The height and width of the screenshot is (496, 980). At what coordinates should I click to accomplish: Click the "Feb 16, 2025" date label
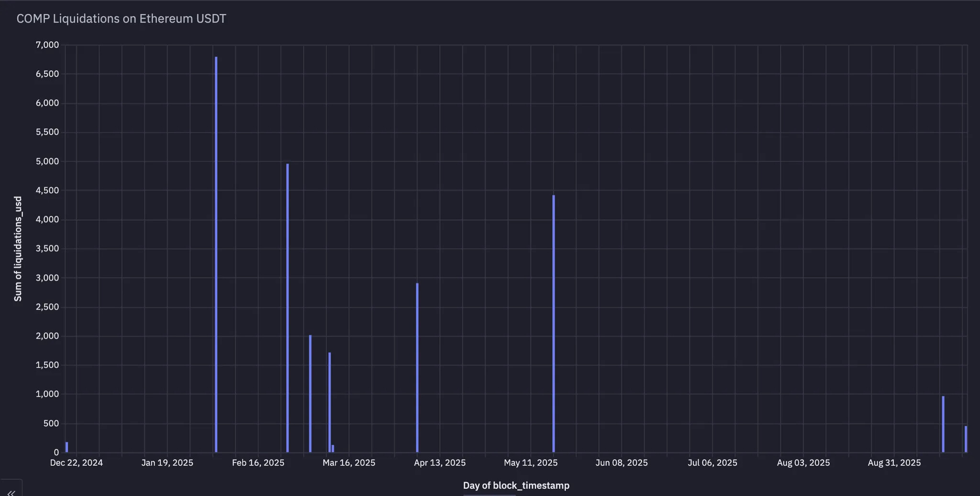click(x=258, y=463)
